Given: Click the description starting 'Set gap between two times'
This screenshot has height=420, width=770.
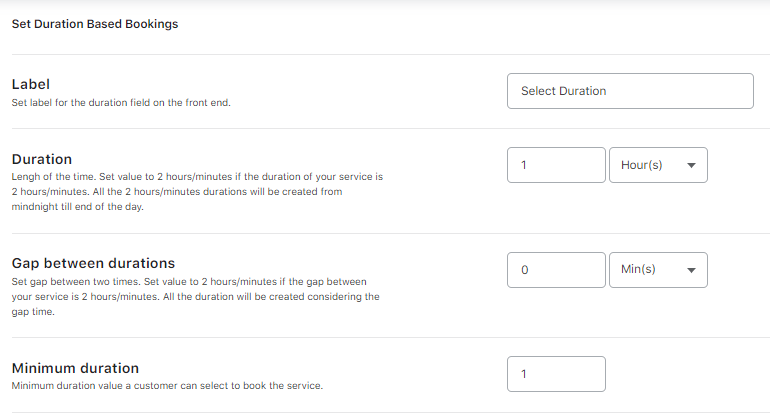Looking at the screenshot, I should pyautogui.click(x=195, y=297).
